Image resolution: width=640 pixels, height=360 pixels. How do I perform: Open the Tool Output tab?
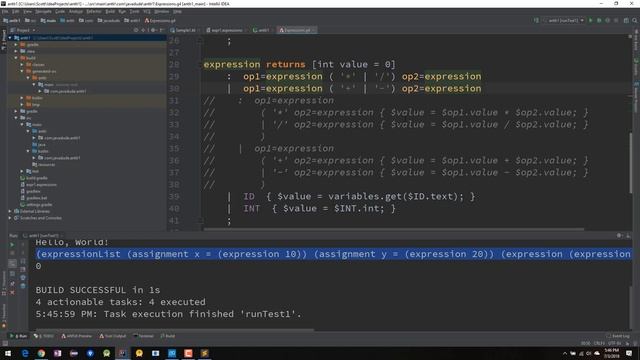(x=113, y=336)
